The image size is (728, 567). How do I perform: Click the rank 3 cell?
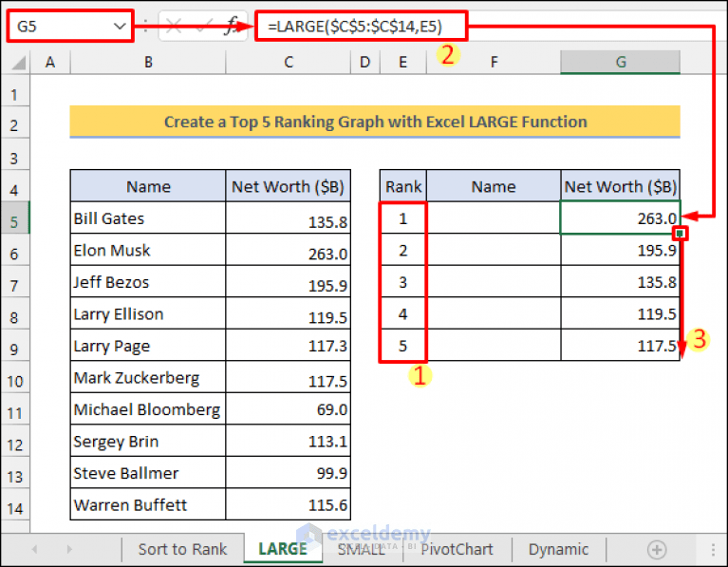(403, 282)
